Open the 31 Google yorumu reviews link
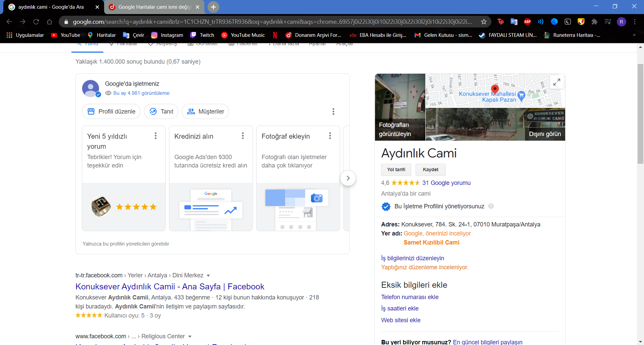644x345 pixels. pos(446,183)
